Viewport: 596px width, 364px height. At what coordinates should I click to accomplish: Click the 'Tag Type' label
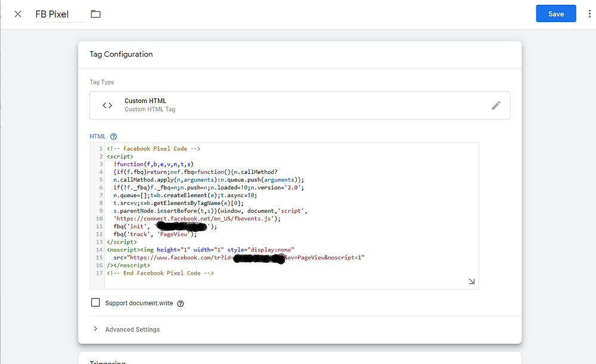coord(102,82)
